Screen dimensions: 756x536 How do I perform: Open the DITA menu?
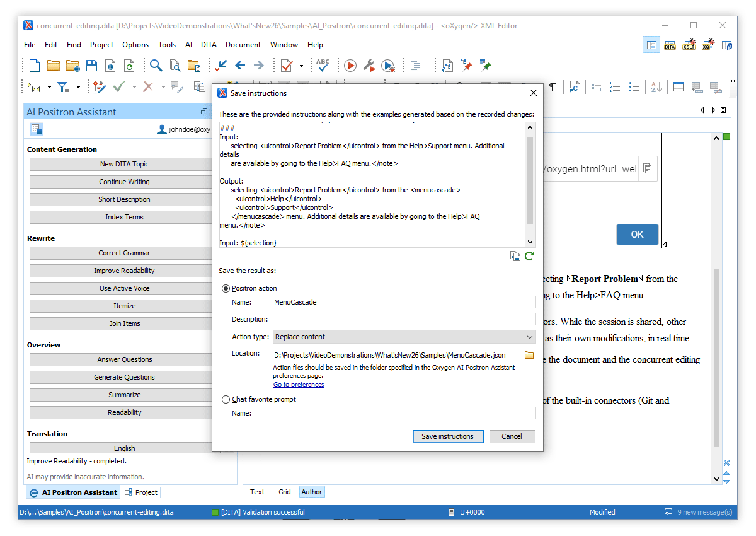pos(209,45)
